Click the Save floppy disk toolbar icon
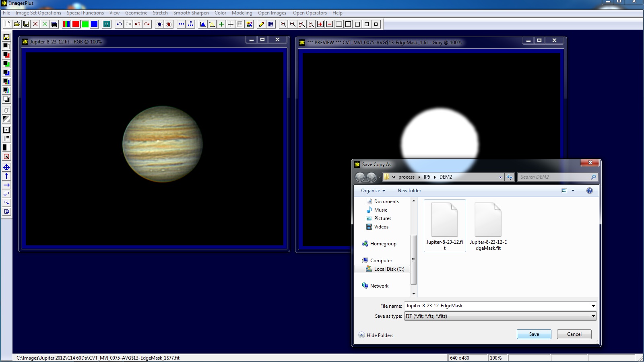The height and width of the screenshot is (362, 644). tap(26, 24)
